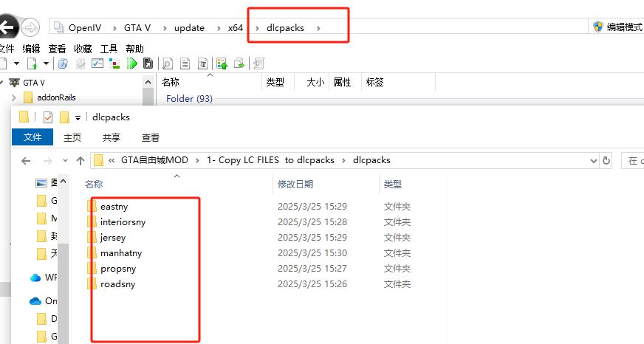The image size is (644, 344).
Task: Open the 工具 menu in OpenIV
Action: (109, 49)
